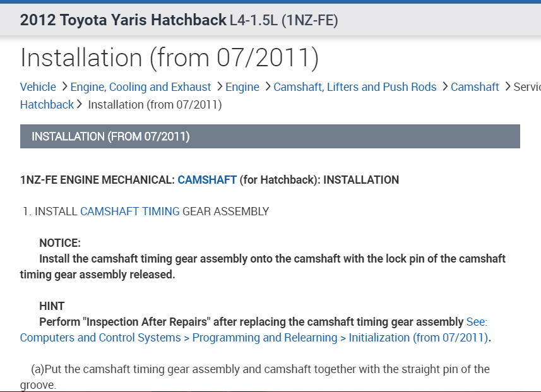
Task: Click the last breadcrumb text after Hatchback
Action: coord(155,104)
